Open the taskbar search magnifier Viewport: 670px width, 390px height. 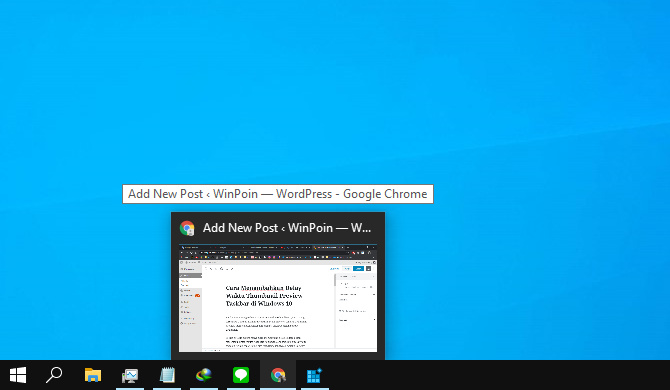tap(54, 375)
